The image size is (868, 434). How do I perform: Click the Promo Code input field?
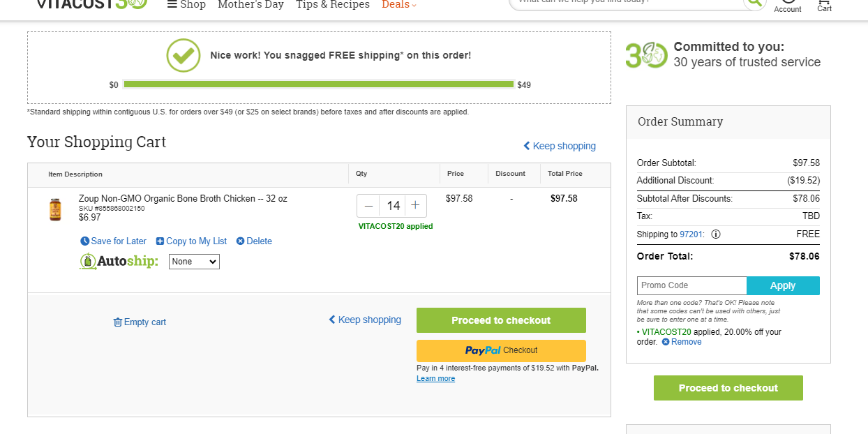[691, 285]
